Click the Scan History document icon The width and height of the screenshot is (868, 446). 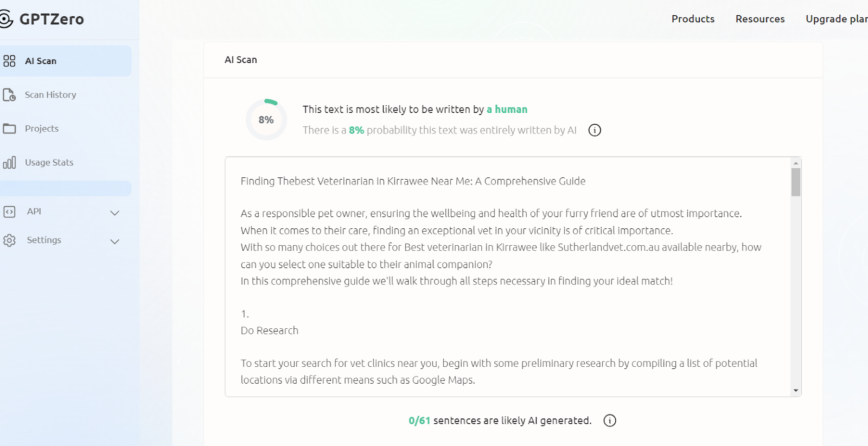point(9,95)
